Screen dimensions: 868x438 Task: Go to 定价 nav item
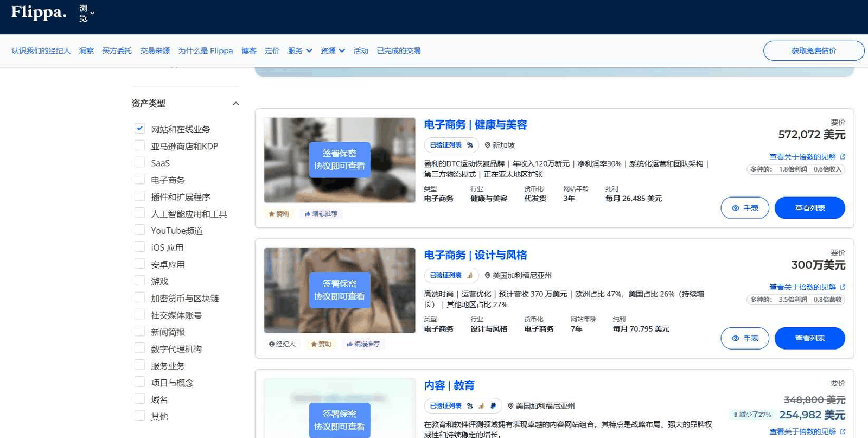(x=272, y=50)
